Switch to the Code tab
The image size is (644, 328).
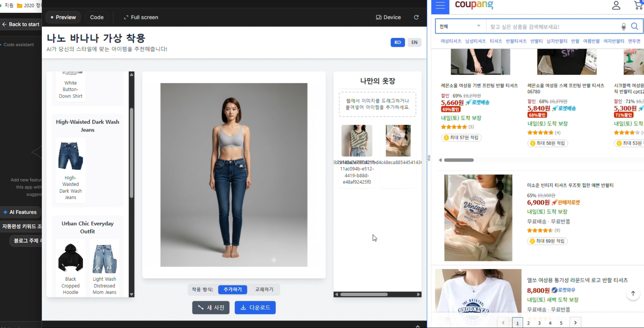pos(97,17)
